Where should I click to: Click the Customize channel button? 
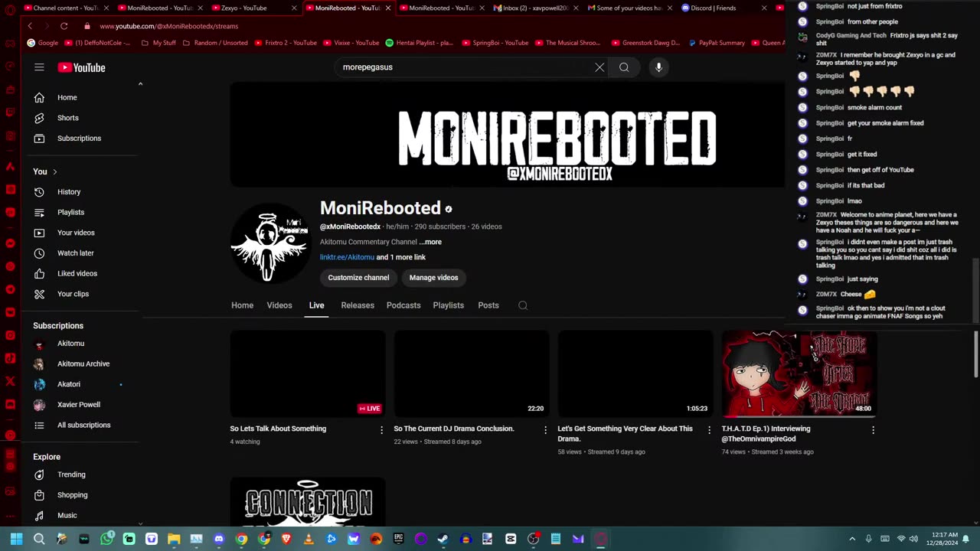tap(358, 278)
